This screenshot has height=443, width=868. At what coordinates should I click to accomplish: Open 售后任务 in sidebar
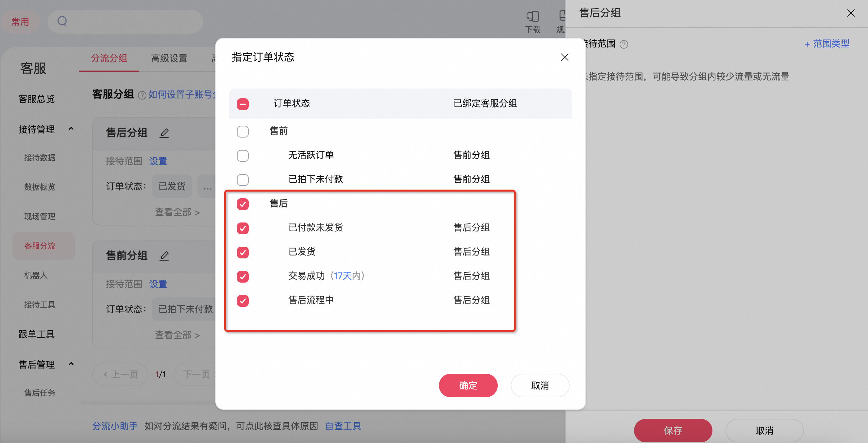pos(40,393)
